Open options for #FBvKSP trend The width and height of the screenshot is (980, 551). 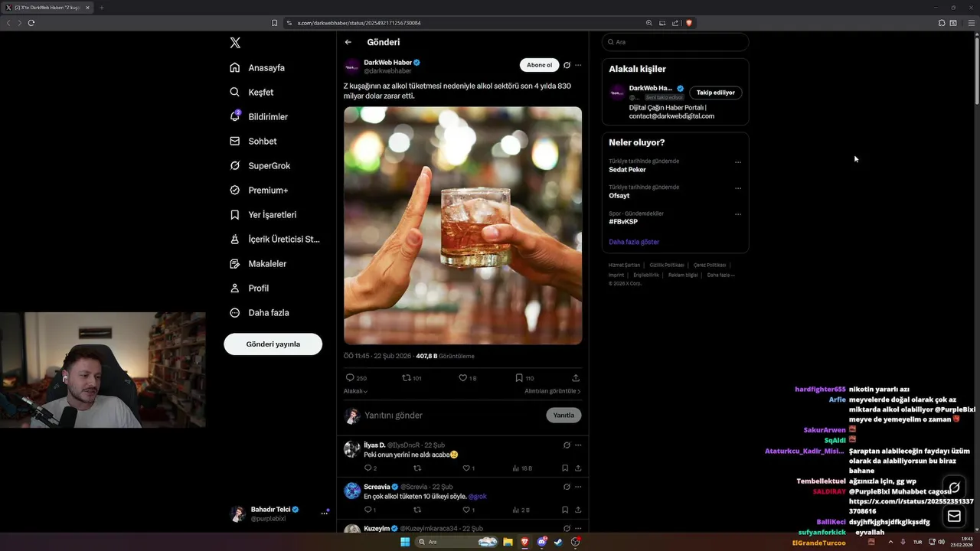738,214
